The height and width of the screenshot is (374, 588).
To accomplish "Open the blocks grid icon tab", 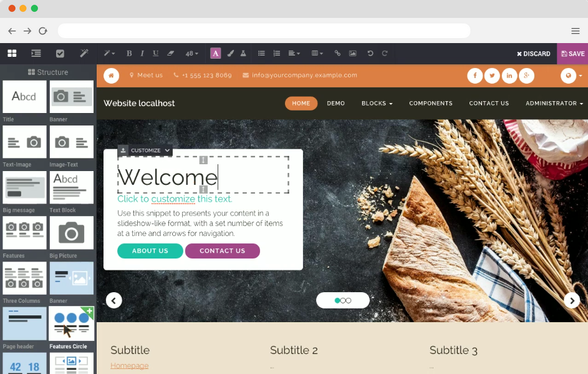I will [12, 53].
